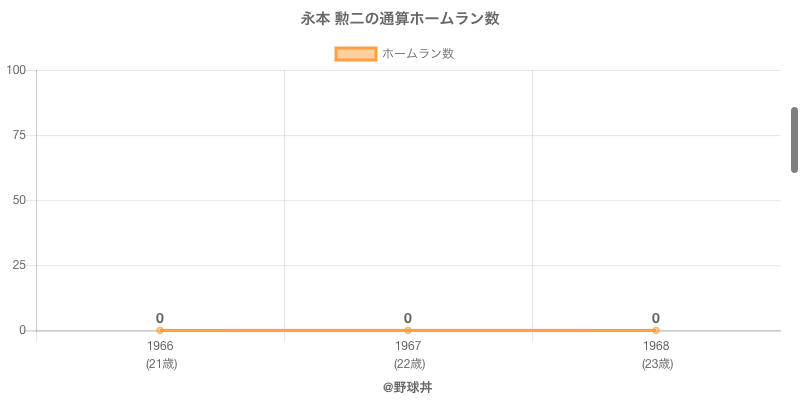Click the (23歳) age label

click(657, 364)
